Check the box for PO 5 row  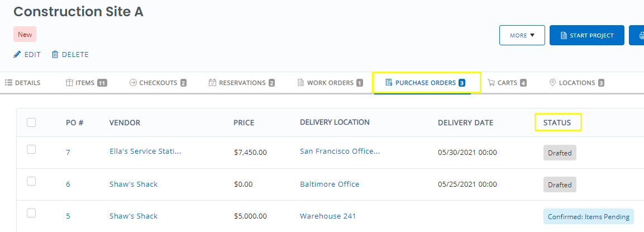click(x=31, y=213)
